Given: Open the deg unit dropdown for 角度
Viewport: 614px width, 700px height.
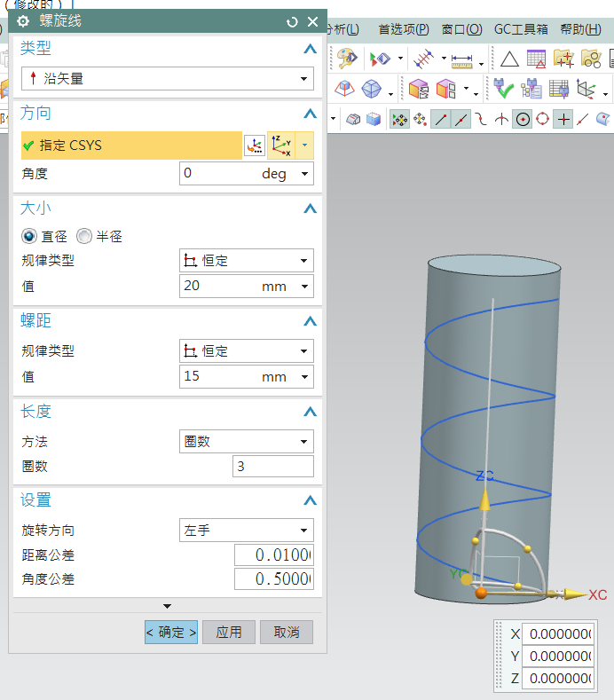Looking at the screenshot, I should (304, 174).
